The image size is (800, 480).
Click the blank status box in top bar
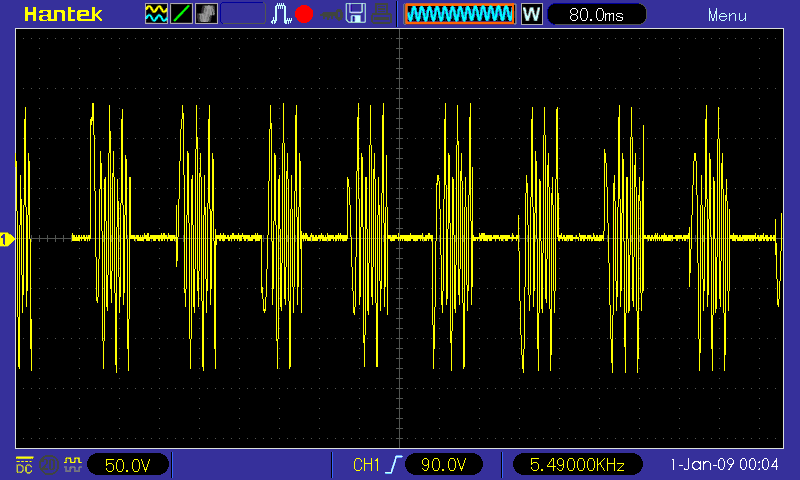click(x=243, y=14)
